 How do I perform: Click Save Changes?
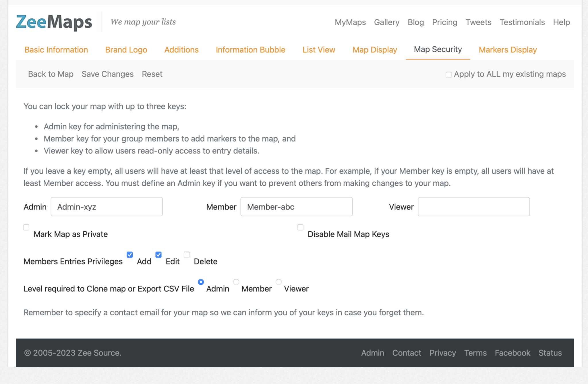point(108,74)
